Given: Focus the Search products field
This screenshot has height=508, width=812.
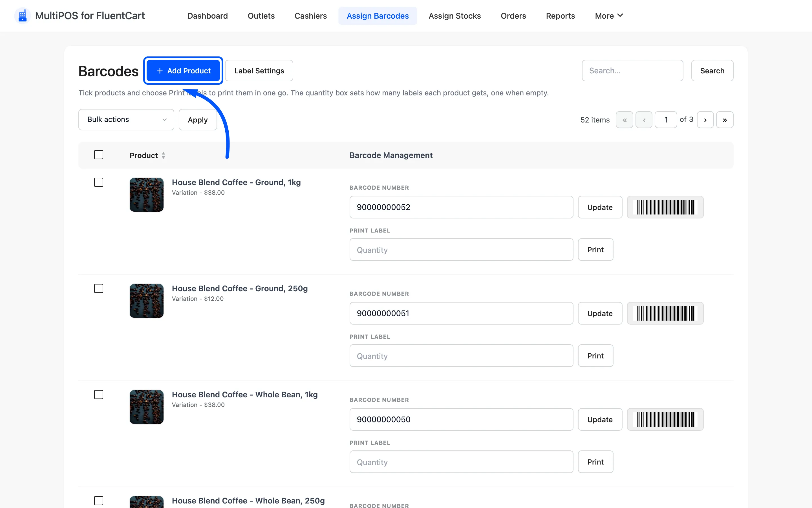Looking at the screenshot, I should pos(632,71).
